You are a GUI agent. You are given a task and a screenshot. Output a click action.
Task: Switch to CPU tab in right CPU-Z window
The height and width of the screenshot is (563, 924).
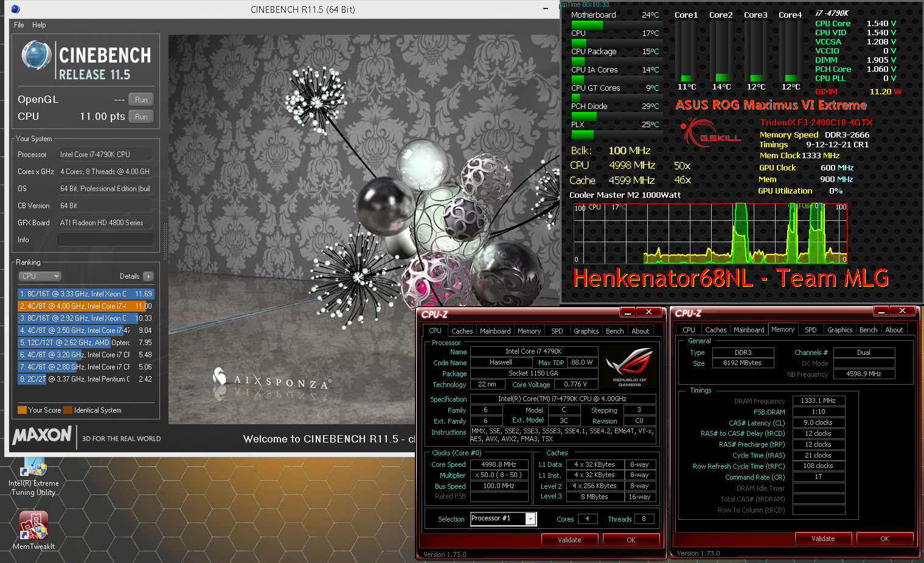(x=689, y=330)
